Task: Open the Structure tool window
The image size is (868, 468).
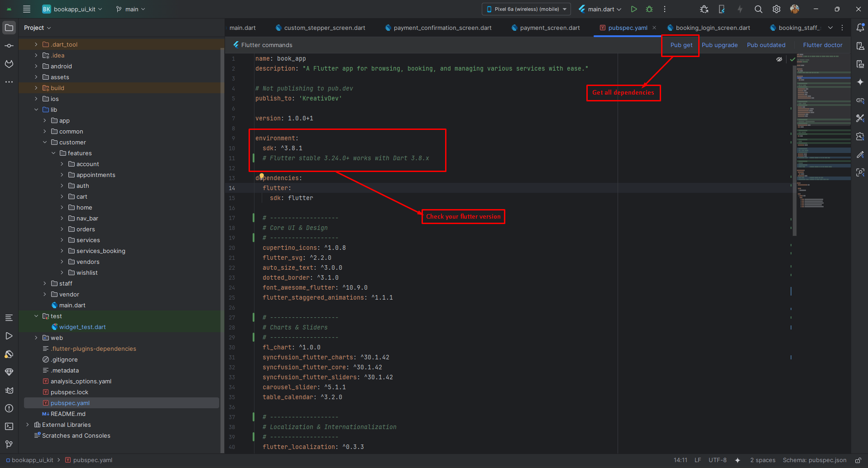Action: click(x=9, y=318)
